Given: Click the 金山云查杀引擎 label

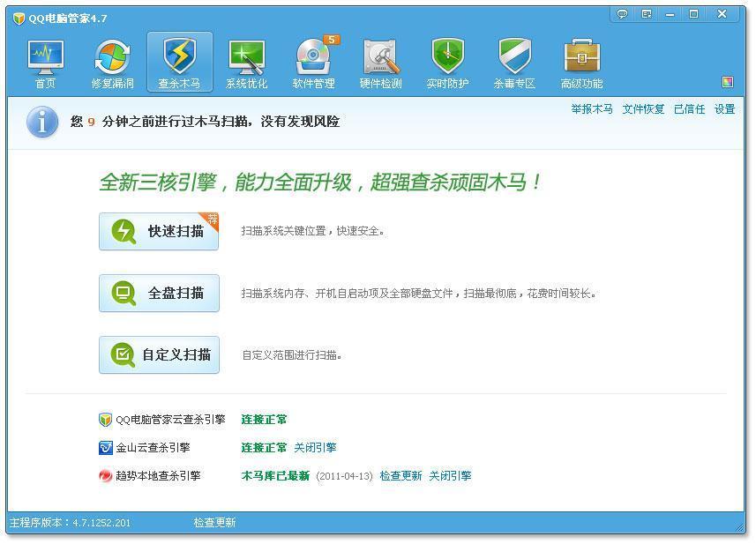Looking at the screenshot, I should pyautogui.click(x=153, y=448).
